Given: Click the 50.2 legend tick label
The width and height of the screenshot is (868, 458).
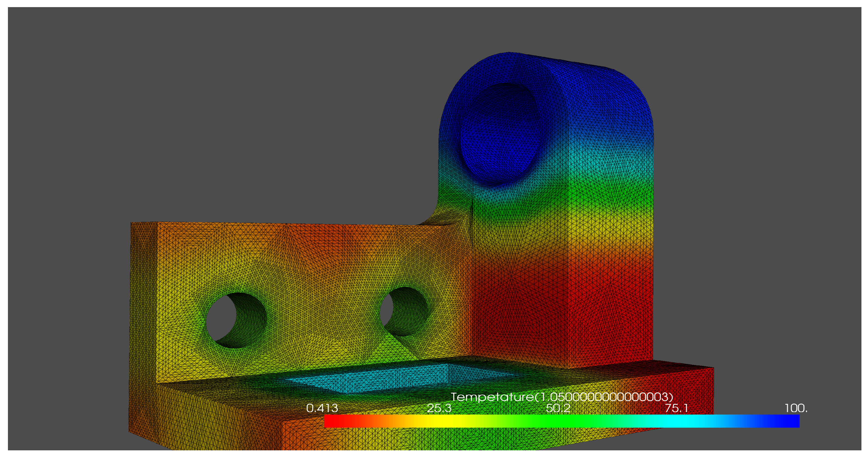Looking at the screenshot, I should point(558,408).
